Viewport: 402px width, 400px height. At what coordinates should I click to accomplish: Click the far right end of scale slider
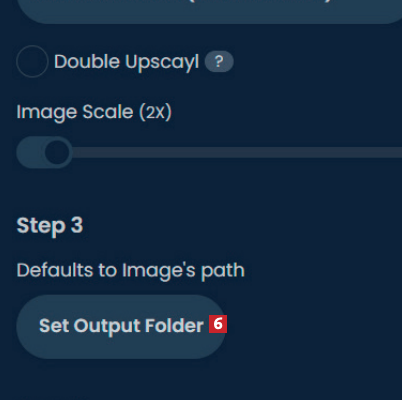[397, 152]
